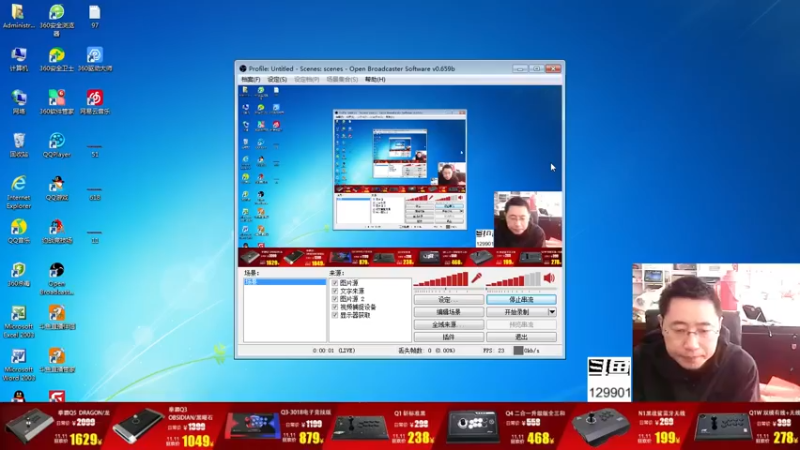Click 开始录制 to start recording
The image size is (800, 450).
tap(517, 312)
